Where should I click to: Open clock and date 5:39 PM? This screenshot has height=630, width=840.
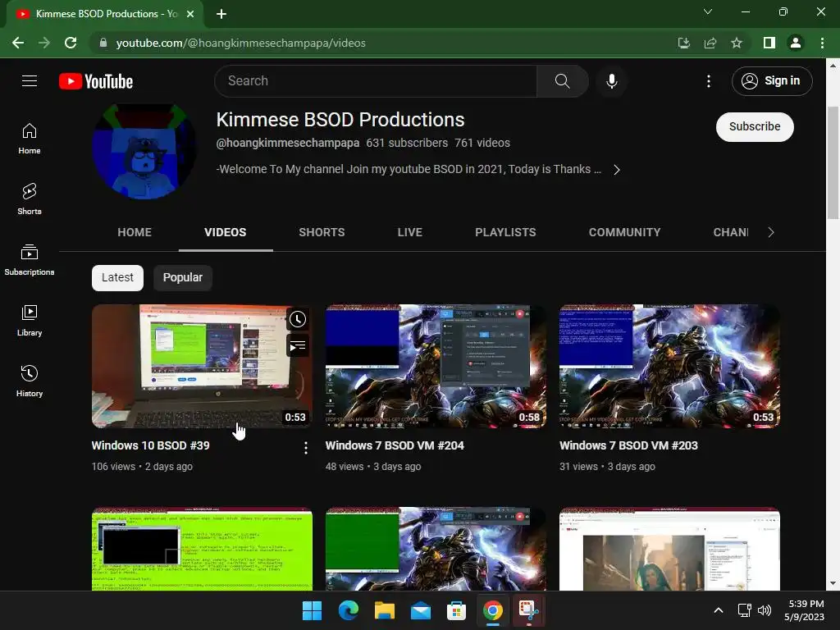tap(804, 610)
